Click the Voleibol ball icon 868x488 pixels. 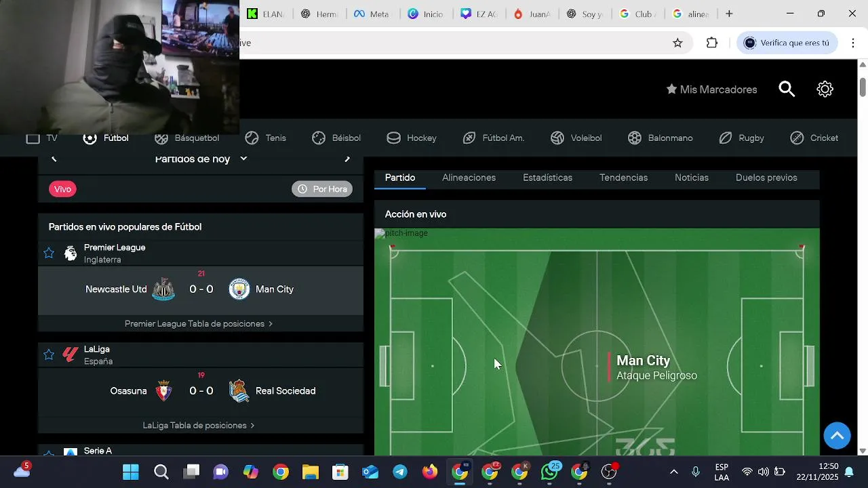coord(557,138)
